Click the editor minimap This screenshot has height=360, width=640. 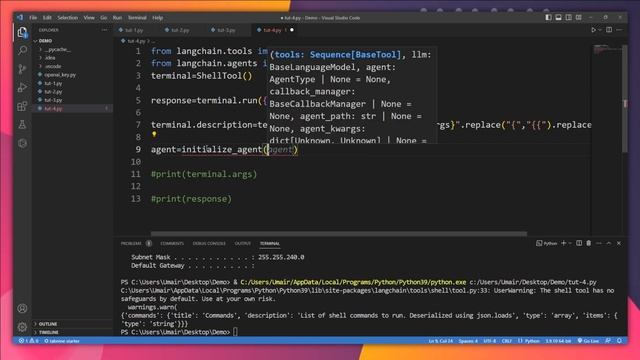607,51
